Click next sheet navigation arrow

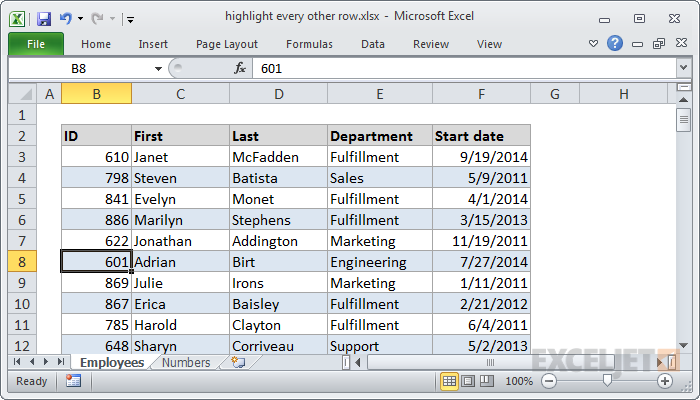46,361
